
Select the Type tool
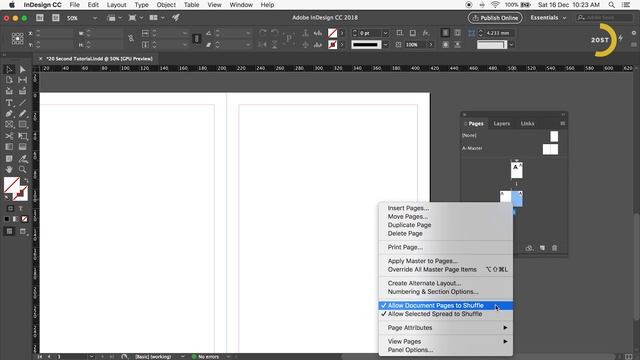point(9,103)
